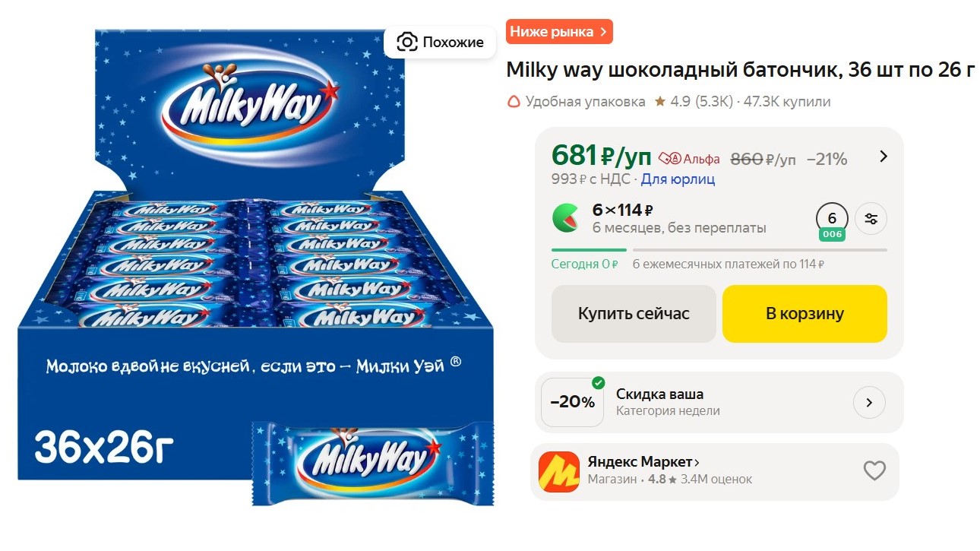The width and height of the screenshot is (980, 551).
Task: Select the 6-month installment term circle
Action: tap(832, 219)
